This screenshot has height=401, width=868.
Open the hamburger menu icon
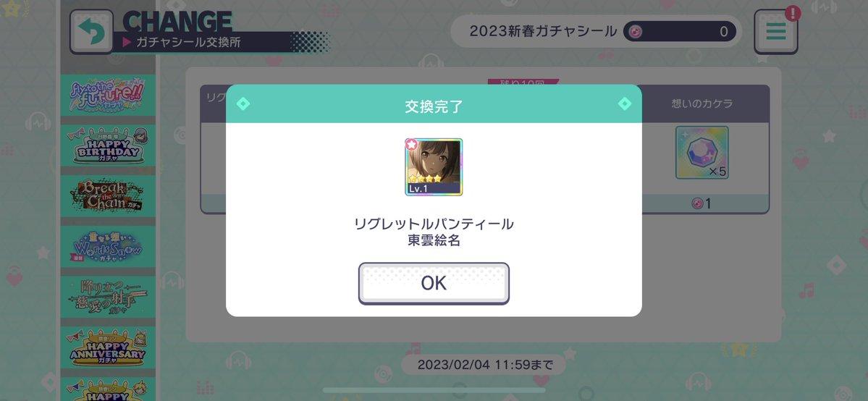tap(775, 32)
